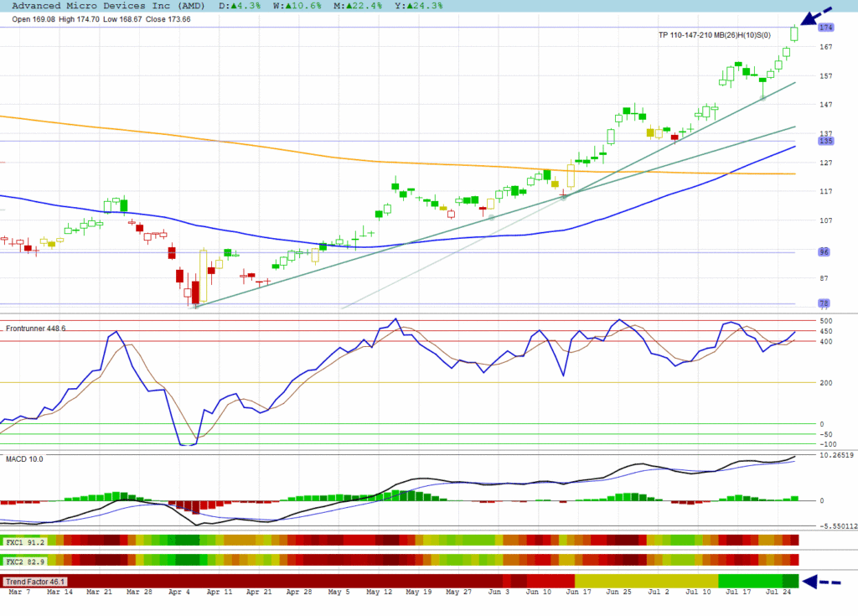This screenshot has width=858, height=616.
Task: Click the Open 169.08 price readout
Action: point(34,19)
